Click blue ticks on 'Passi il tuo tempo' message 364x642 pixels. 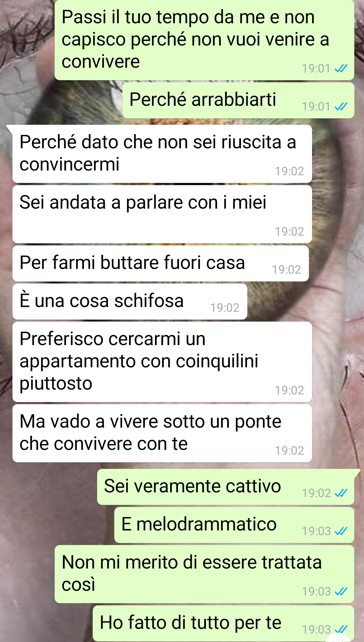(x=341, y=68)
